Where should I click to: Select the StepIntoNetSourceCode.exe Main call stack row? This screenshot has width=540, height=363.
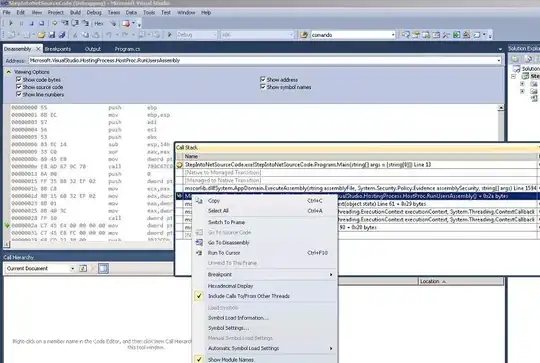(357, 165)
